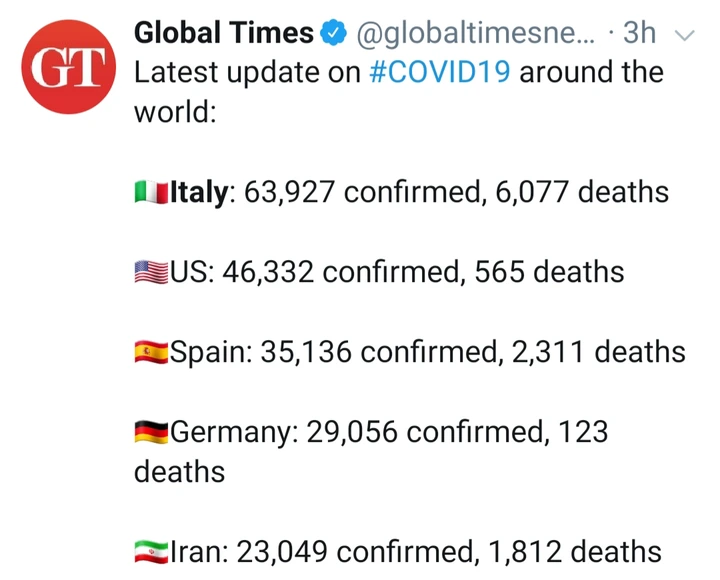Click the Germany flag emoji
This screenshot has width=720, height=580.
click(151, 432)
